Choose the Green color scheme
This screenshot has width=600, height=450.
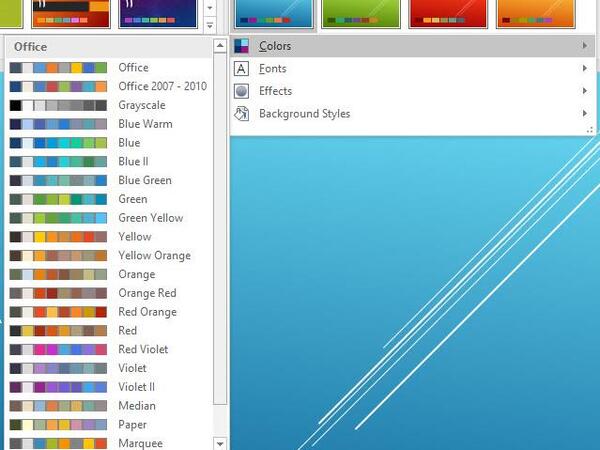[109, 199]
